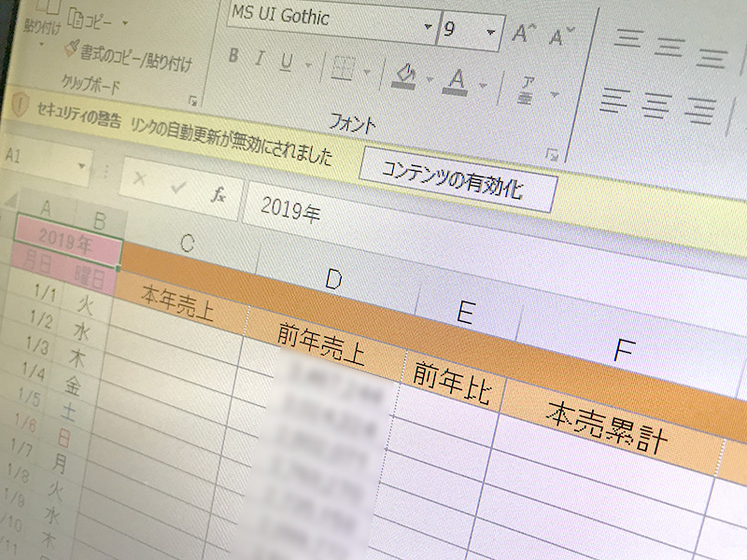
Task: Click the security warning shield icon
Action: pyautogui.click(x=19, y=104)
